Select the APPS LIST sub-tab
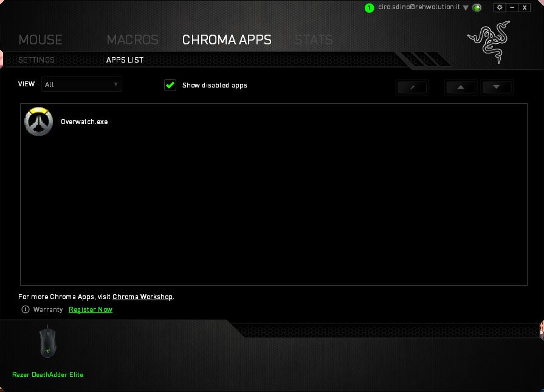The width and height of the screenshot is (544, 392). coord(125,60)
